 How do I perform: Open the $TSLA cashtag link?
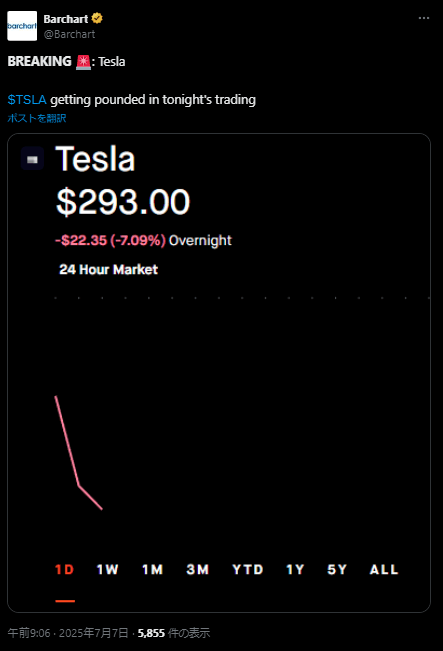27,100
